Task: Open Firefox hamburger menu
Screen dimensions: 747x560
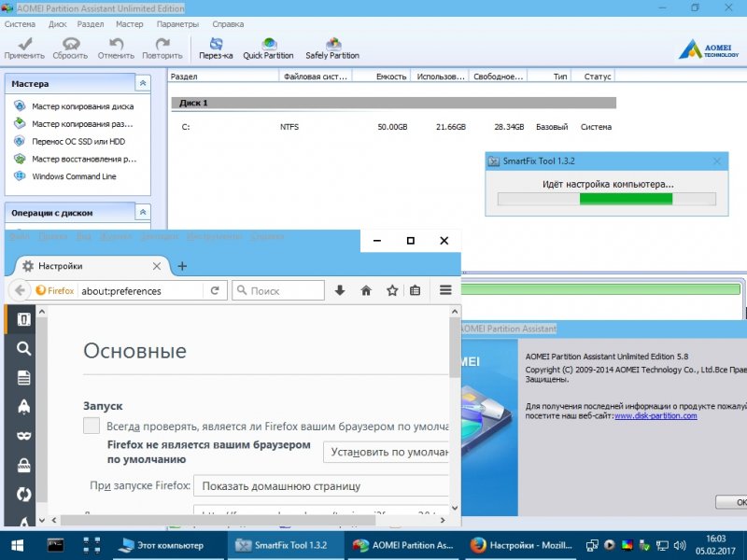Action: click(x=445, y=290)
